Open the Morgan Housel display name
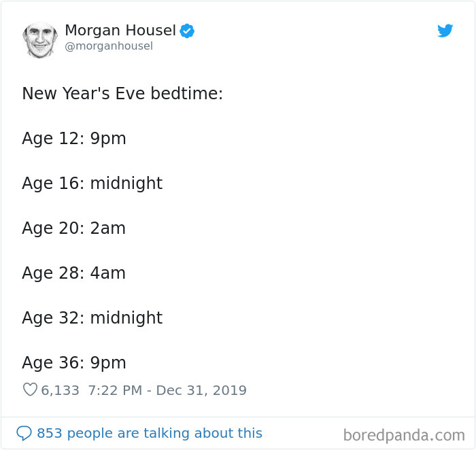Screen dimensions: 476x450 (120, 31)
